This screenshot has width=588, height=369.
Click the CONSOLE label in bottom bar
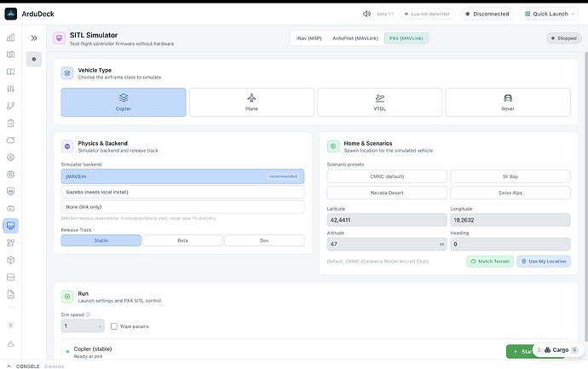click(x=28, y=366)
